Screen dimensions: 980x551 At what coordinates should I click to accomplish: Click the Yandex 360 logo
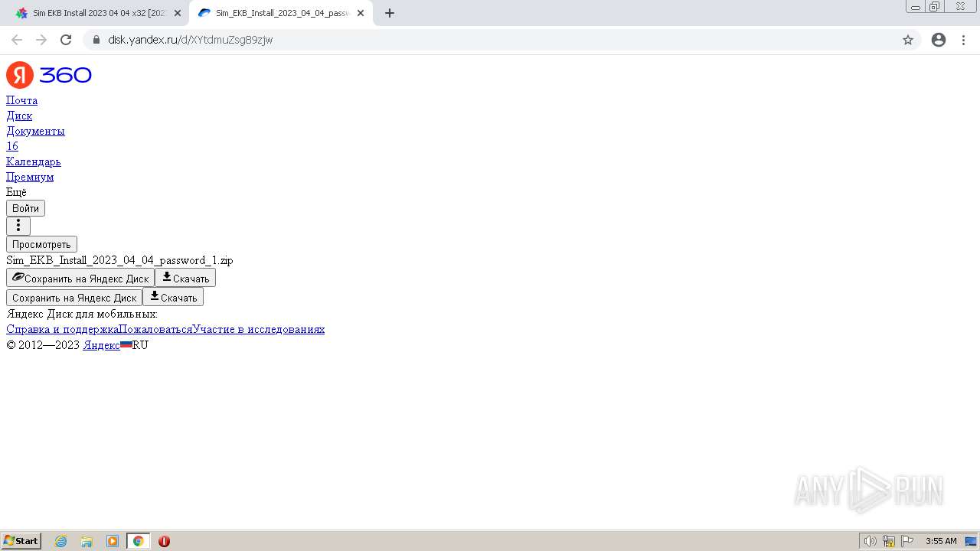[x=49, y=75]
